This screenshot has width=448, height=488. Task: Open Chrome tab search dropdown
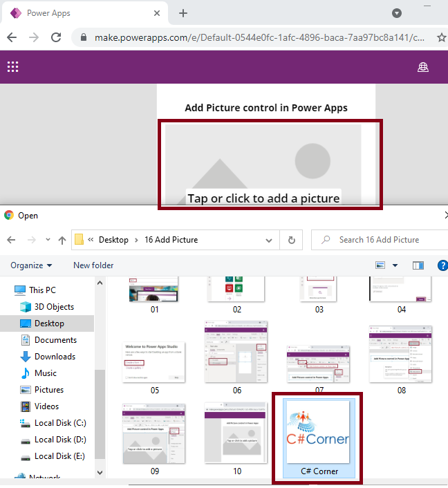[396, 13]
